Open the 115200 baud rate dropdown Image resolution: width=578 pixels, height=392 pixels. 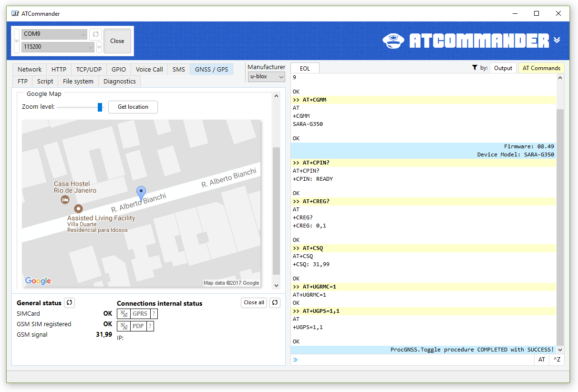point(58,47)
